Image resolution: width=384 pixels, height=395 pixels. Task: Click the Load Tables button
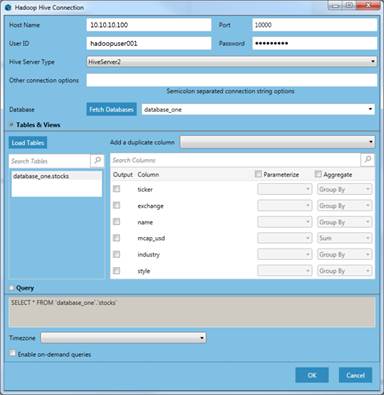coord(28,143)
